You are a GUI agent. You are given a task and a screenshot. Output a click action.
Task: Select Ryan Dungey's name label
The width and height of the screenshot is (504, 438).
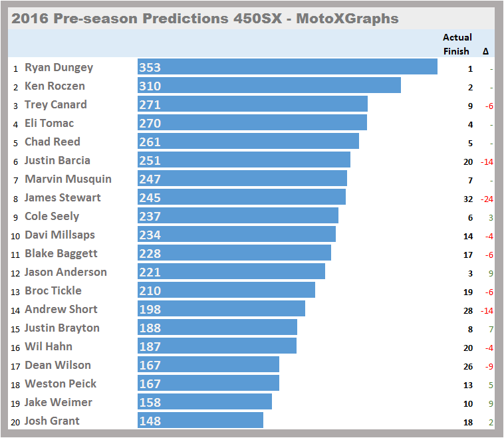59,67
